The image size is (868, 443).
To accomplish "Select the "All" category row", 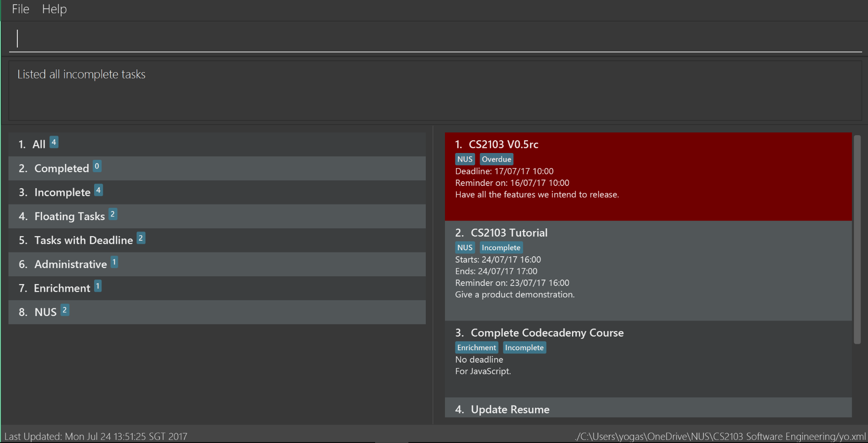I will coord(217,144).
